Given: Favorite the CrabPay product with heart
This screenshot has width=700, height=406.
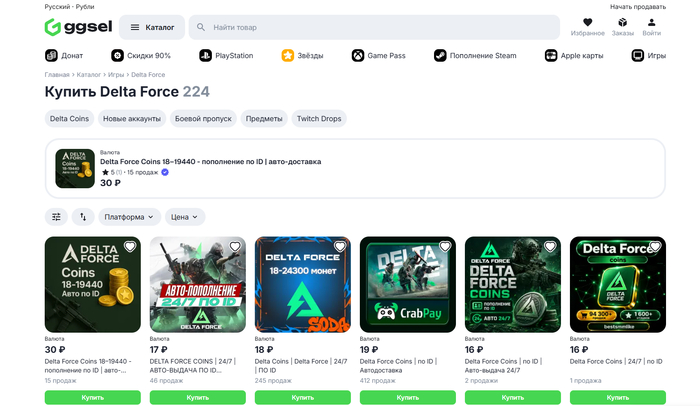Looking at the screenshot, I should tap(445, 247).
